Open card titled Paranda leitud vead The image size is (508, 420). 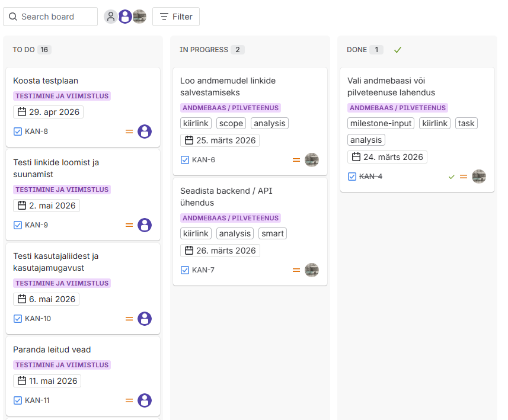[52, 350]
